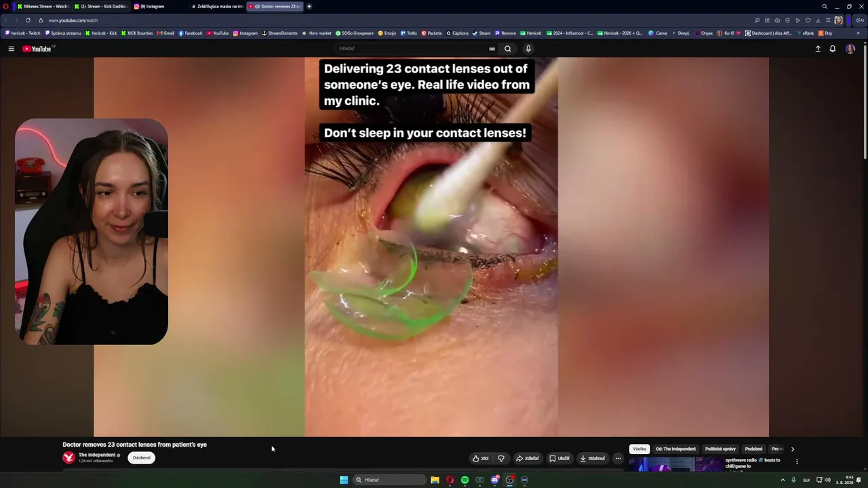Click the Zdieľať share button
The image size is (868, 488).
coord(528,458)
